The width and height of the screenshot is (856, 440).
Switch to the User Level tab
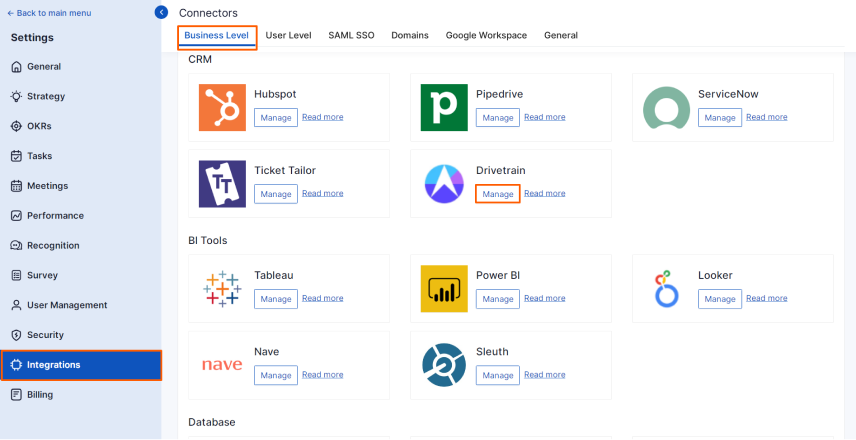[288, 35]
